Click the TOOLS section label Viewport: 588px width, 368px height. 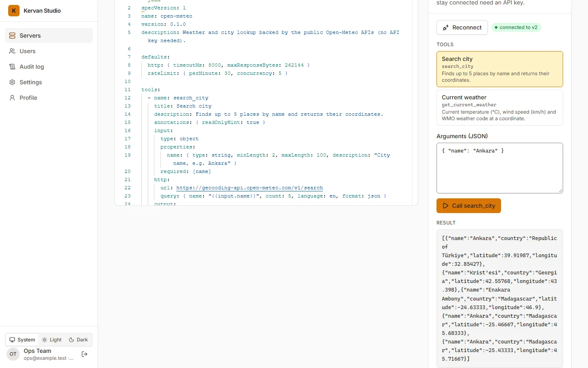pos(445,45)
